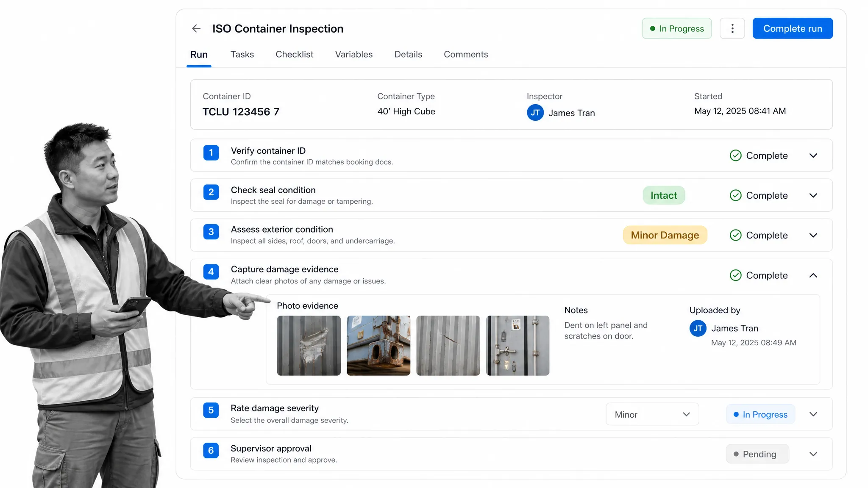The width and height of the screenshot is (868, 488).
Task: Click the Supervisor approval step title
Action: [271, 448]
